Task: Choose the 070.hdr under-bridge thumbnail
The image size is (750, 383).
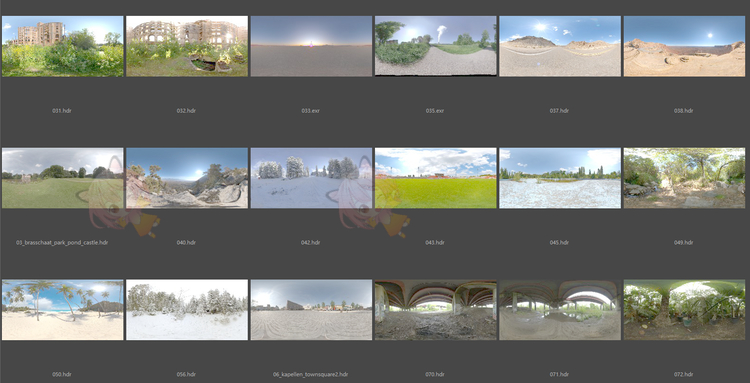Action: pos(436,310)
